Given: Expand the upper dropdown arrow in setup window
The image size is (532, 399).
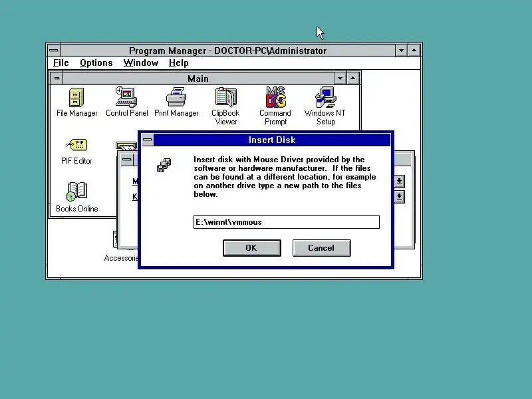Looking at the screenshot, I should [x=400, y=182].
